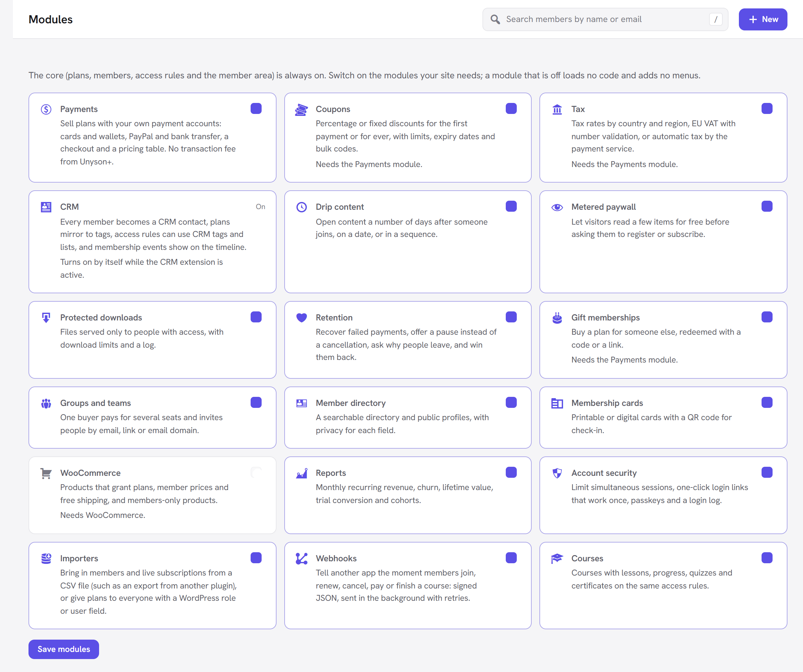The width and height of the screenshot is (803, 672).
Task: Click the Retention heart icon
Action: point(301,318)
